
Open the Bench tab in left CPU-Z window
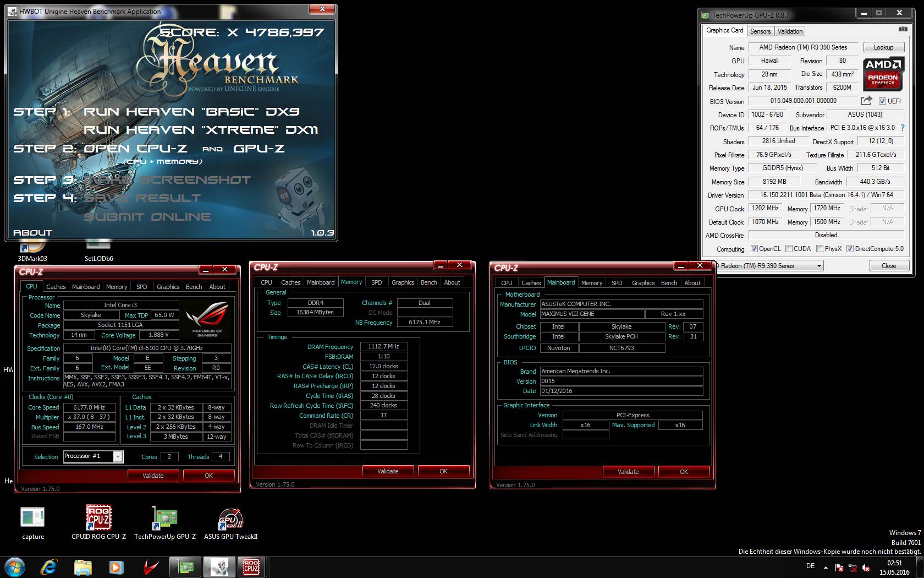194,287
